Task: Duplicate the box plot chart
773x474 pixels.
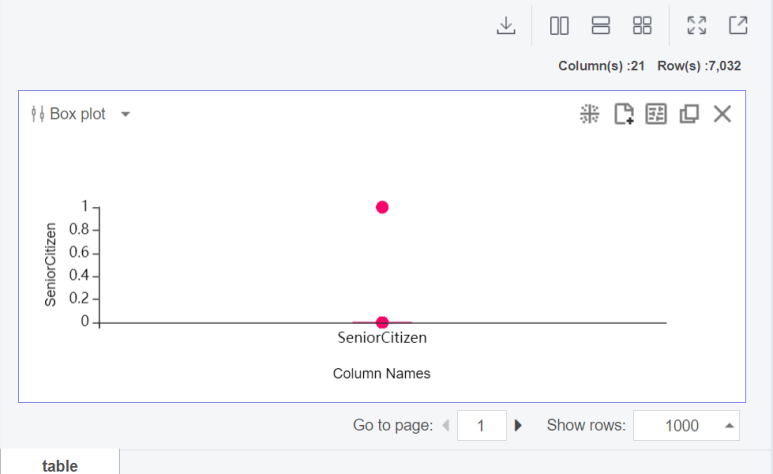Action: [x=689, y=114]
